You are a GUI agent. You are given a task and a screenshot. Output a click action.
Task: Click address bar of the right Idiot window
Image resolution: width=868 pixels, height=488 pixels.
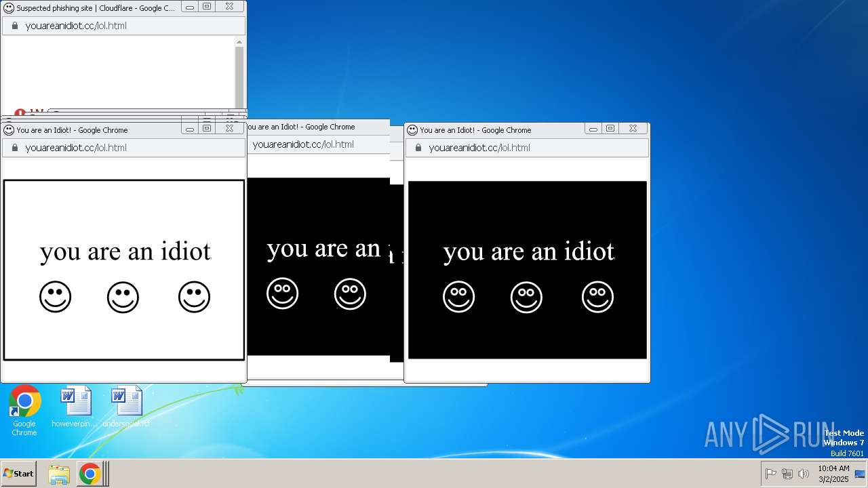pos(527,148)
